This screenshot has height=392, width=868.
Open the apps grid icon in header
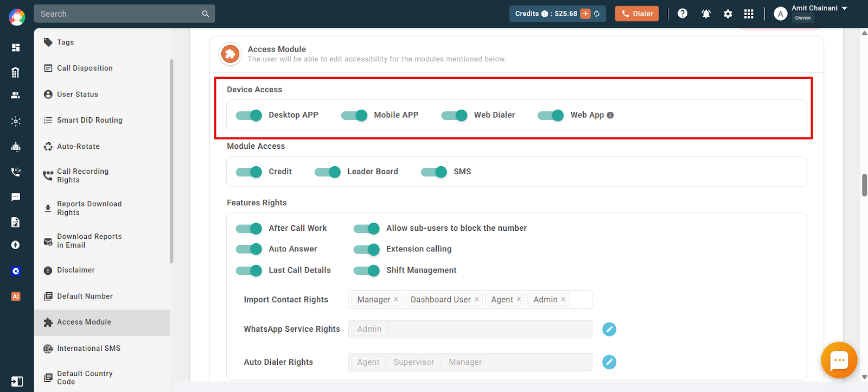749,14
